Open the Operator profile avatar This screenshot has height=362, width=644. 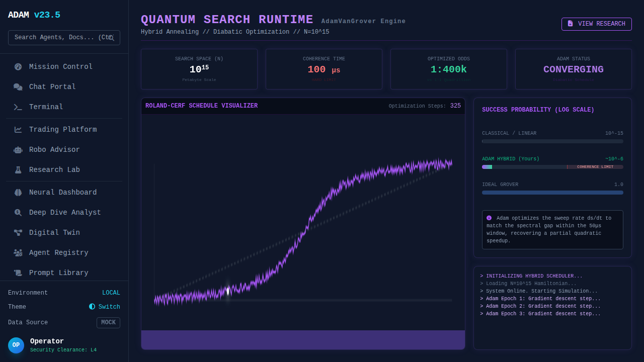16,345
